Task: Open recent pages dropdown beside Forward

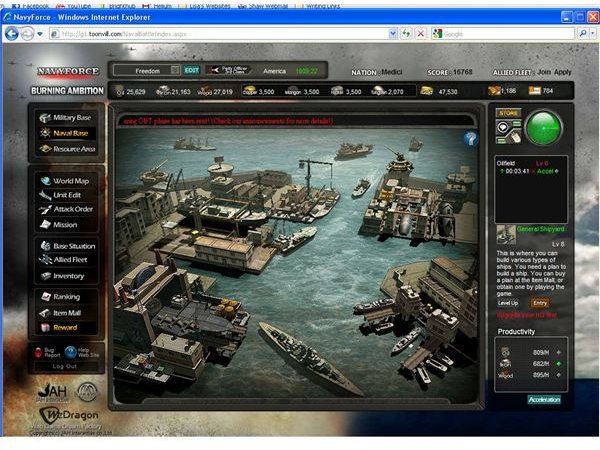Action: 40,34
